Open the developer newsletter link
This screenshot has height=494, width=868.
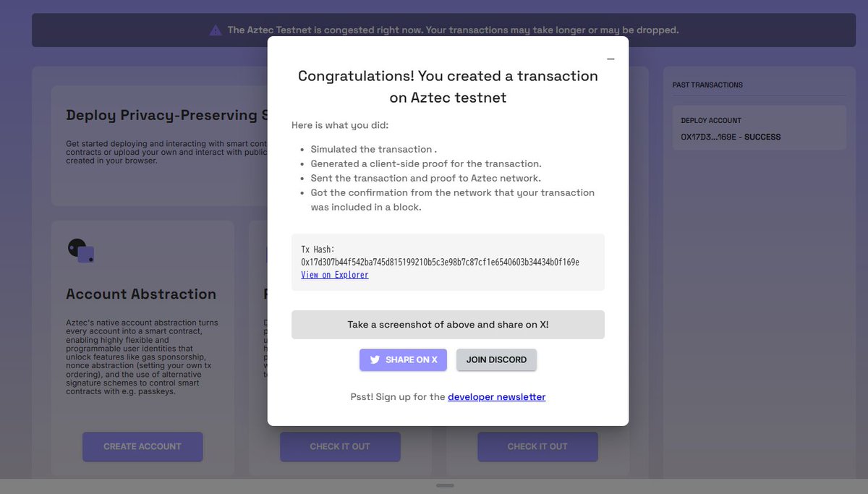pyautogui.click(x=497, y=396)
